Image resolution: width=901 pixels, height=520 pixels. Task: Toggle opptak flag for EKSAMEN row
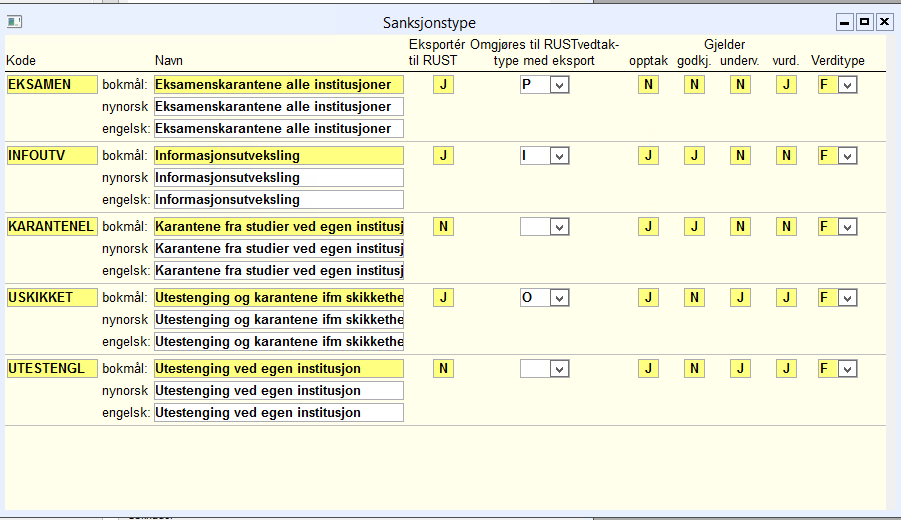coord(648,84)
